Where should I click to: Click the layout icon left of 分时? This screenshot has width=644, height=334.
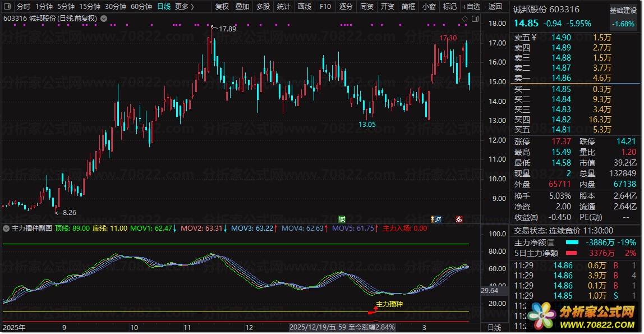[x=6, y=7]
